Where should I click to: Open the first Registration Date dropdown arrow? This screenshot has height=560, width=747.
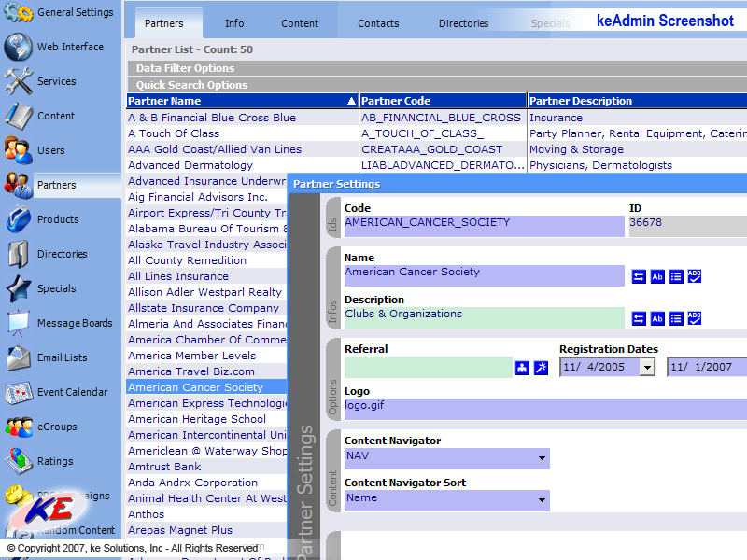point(646,367)
